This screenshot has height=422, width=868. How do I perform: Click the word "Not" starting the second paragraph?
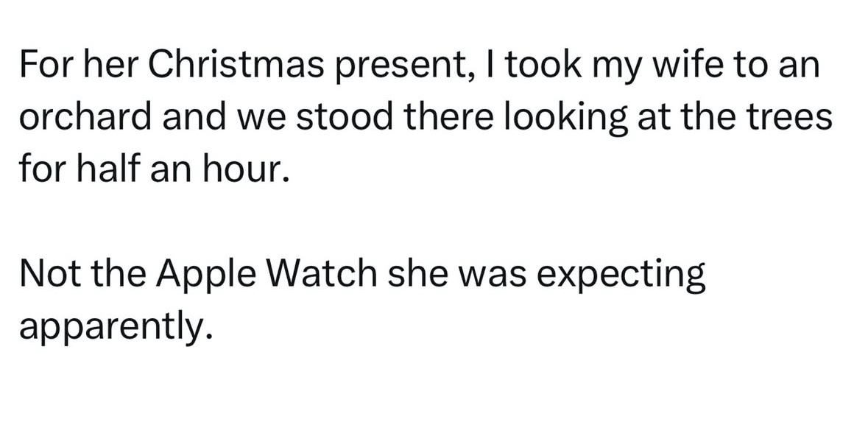pyautogui.click(x=46, y=275)
